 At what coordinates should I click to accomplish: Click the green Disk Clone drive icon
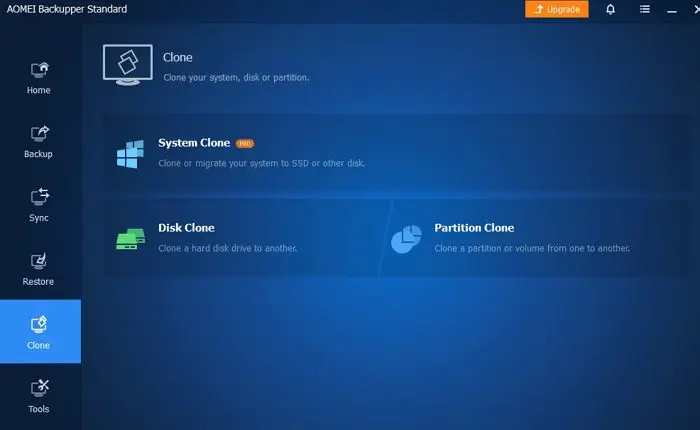pyautogui.click(x=131, y=239)
